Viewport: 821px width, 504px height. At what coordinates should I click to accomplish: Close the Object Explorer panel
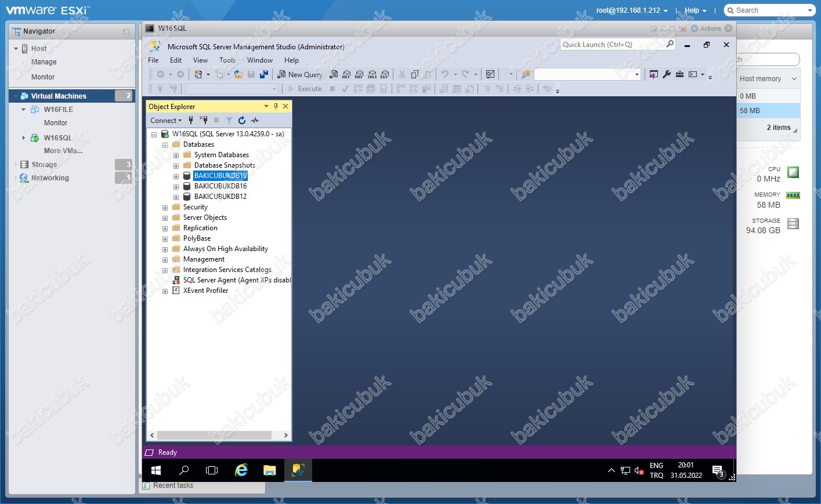[x=285, y=106]
